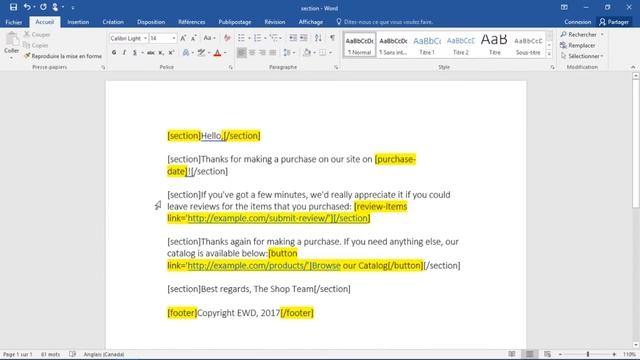The height and width of the screenshot is (360, 640).
Task: Open the Sélectionner dropdown
Action: click(582, 56)
